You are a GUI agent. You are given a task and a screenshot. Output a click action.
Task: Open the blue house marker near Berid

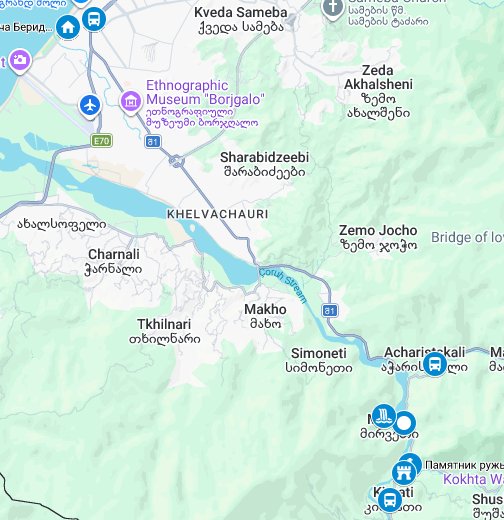pos(68,28)
